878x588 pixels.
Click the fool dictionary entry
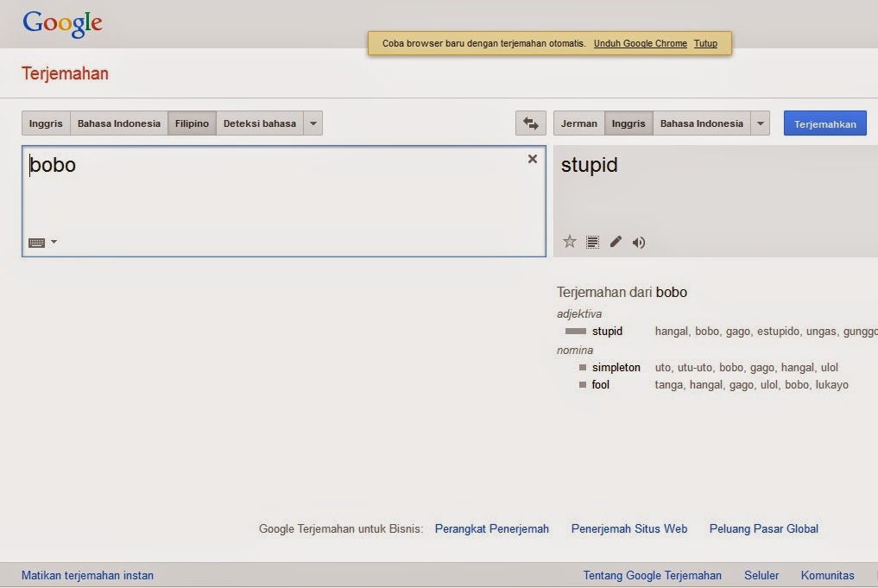coord(600,385)
